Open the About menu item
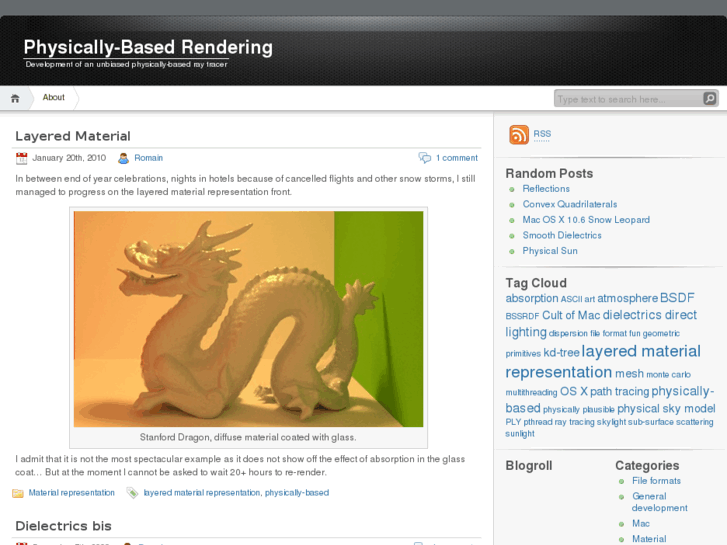This screenshot has width=727, height=545. 53,97
